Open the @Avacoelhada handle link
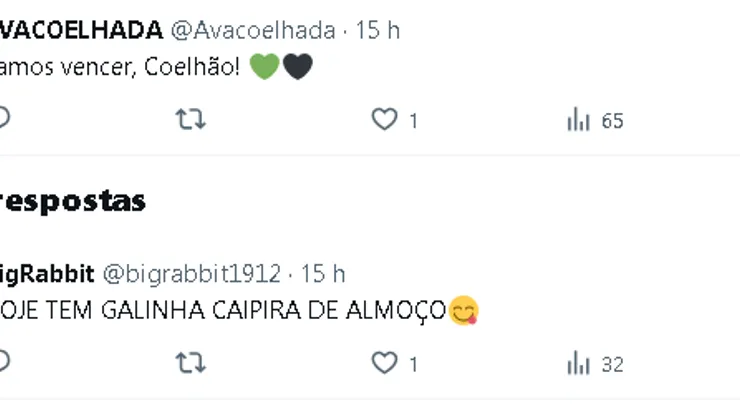 [253, 31]
